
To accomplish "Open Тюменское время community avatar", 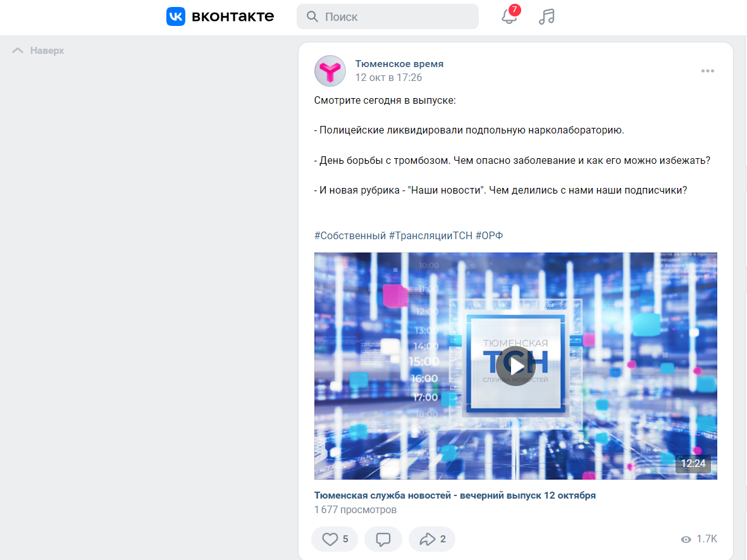I will click(x=330, y=71).
